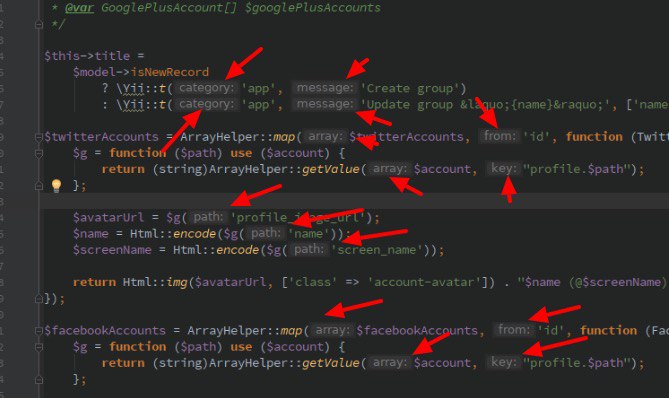Click the message: hint on the Update group line

point(325,104)
